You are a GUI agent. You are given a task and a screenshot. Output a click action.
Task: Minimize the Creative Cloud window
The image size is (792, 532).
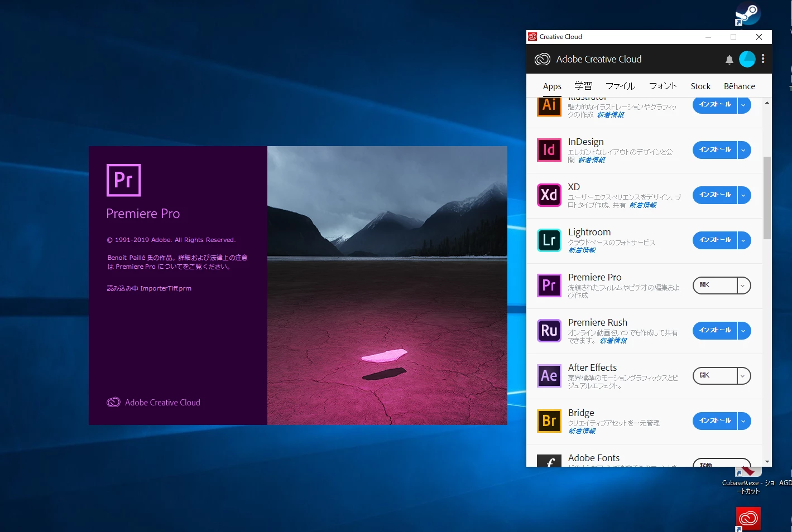tap(708, 37)
